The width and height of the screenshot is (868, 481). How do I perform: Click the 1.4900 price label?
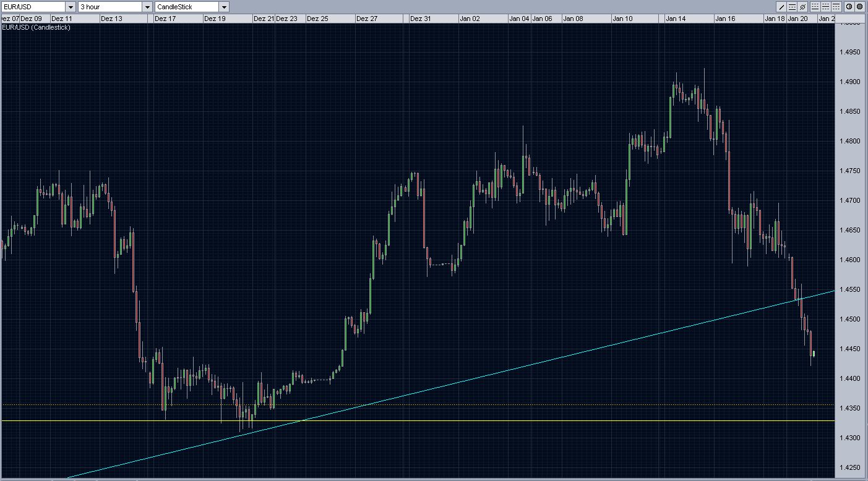click(x=851, y=82)
